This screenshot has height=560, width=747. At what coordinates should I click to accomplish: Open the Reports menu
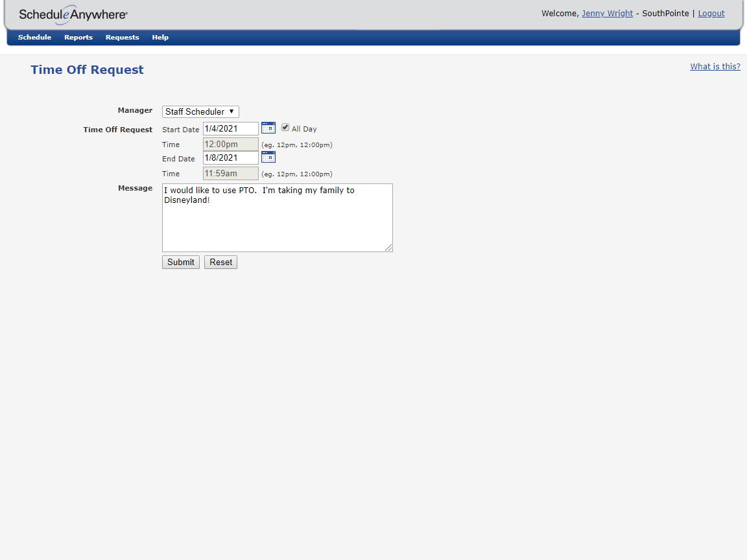[78, 37]
